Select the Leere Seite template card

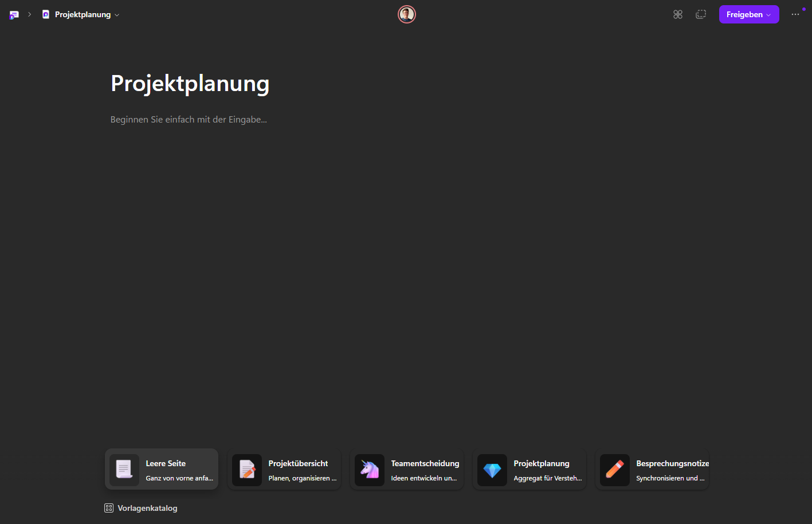161,469
